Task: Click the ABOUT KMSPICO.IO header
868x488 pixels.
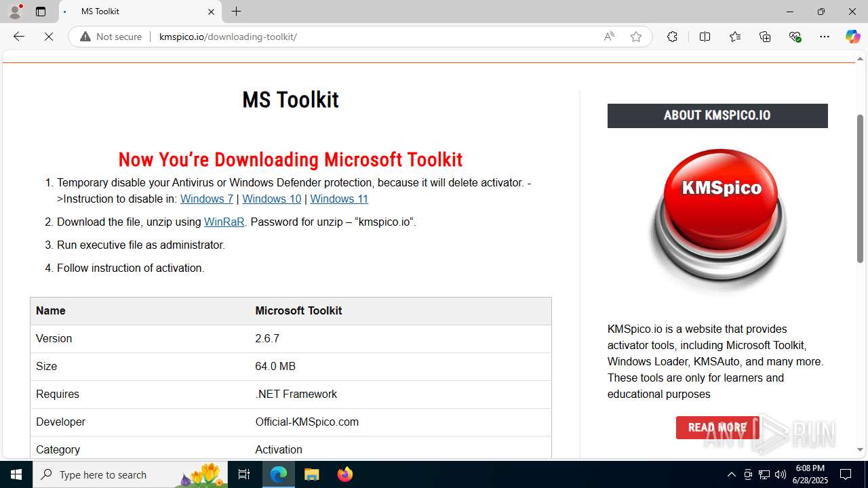Action: [x=717, y=116]
